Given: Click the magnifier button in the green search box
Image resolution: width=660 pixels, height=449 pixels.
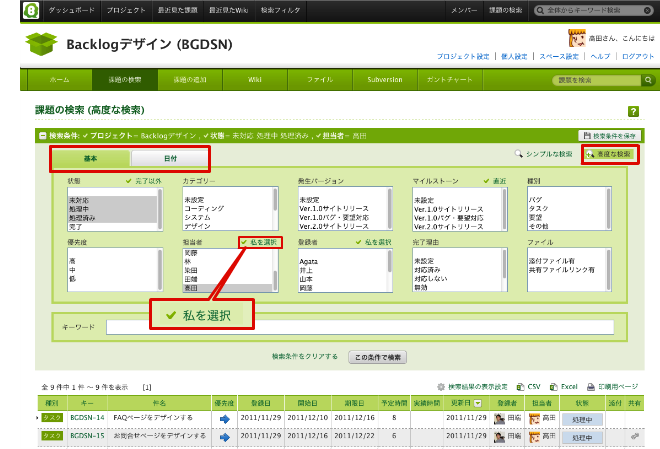Looking at the screenshot, I should pyautogui.click(x=648, y=80).
